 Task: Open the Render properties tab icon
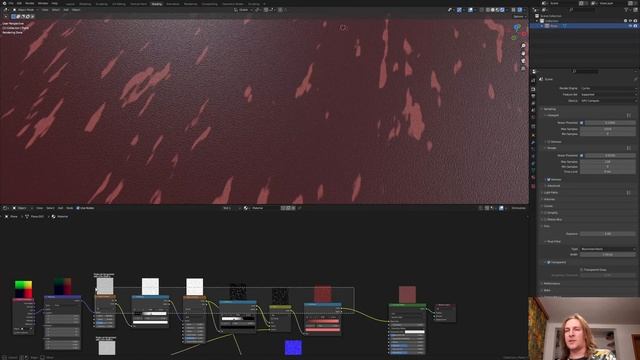point(533,89)
